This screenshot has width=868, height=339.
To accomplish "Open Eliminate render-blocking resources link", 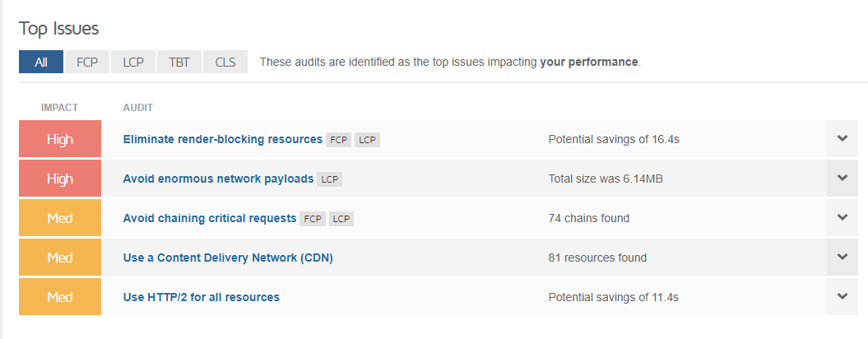I will coord(222,139).
